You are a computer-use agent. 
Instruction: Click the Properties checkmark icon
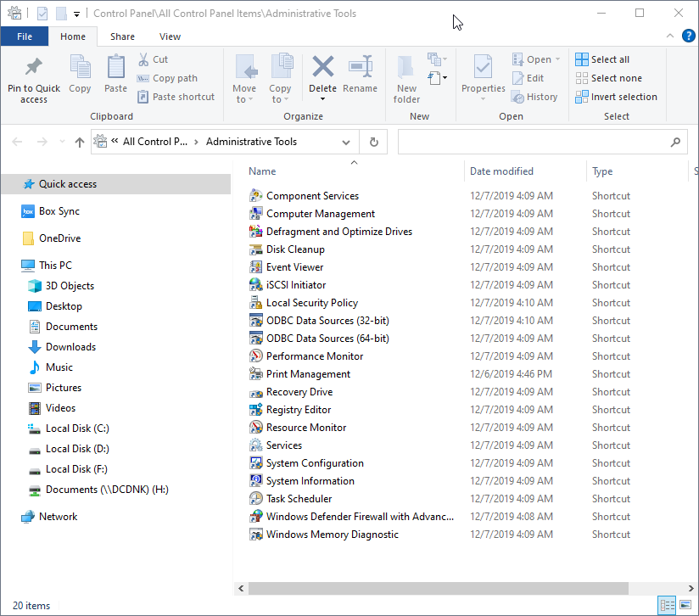(483, 67)
